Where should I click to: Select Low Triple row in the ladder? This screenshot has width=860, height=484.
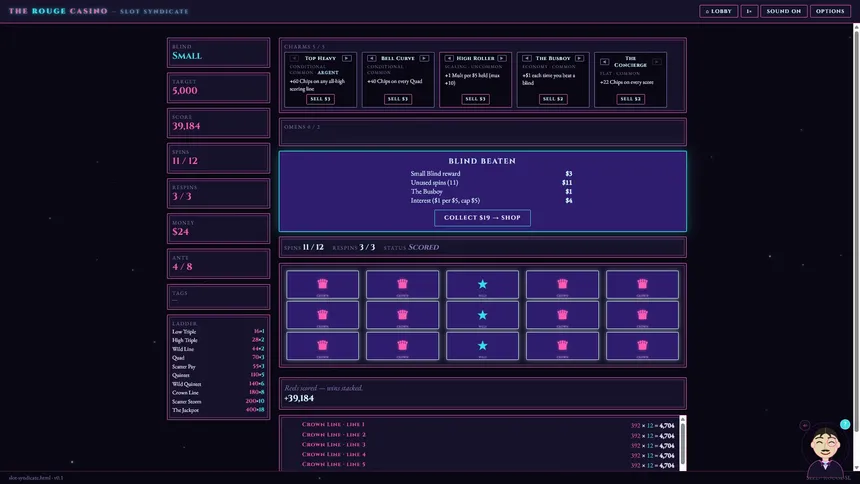click(x=218, y=331)
